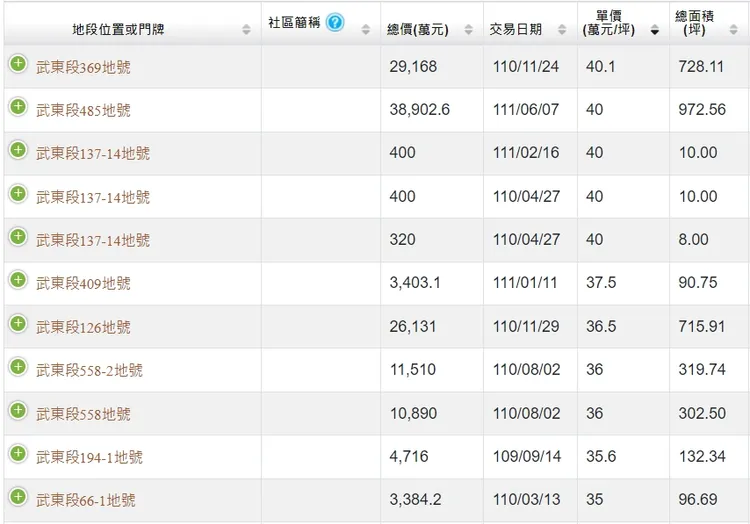Screen dimensions: 750x524
Task: Open 武東段137-14地號 link in the 111/02/16 row
Action: click(93, 153)
